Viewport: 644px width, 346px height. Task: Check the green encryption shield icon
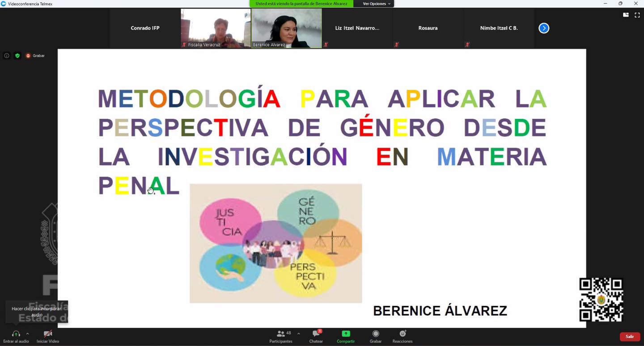point(17,56)
